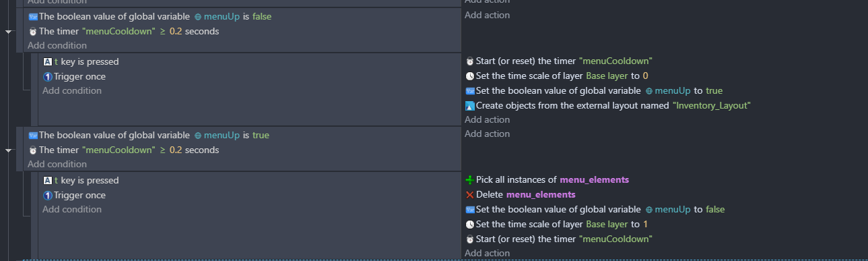Click menu_elements in the Pick all instances action

click(595, 179)
